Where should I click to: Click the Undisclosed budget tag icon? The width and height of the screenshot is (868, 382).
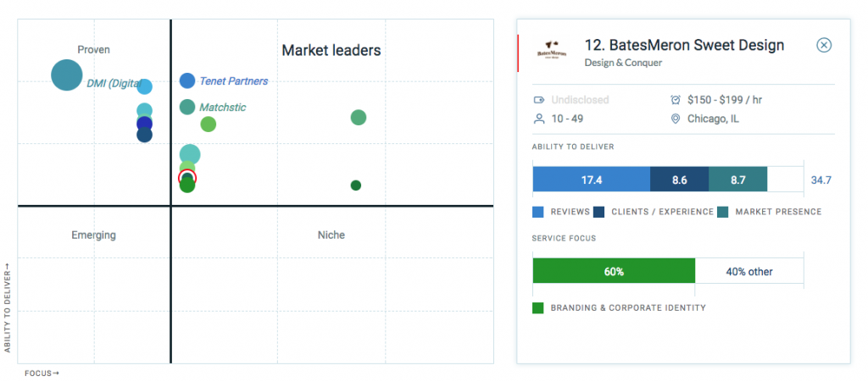click(538, 100)
